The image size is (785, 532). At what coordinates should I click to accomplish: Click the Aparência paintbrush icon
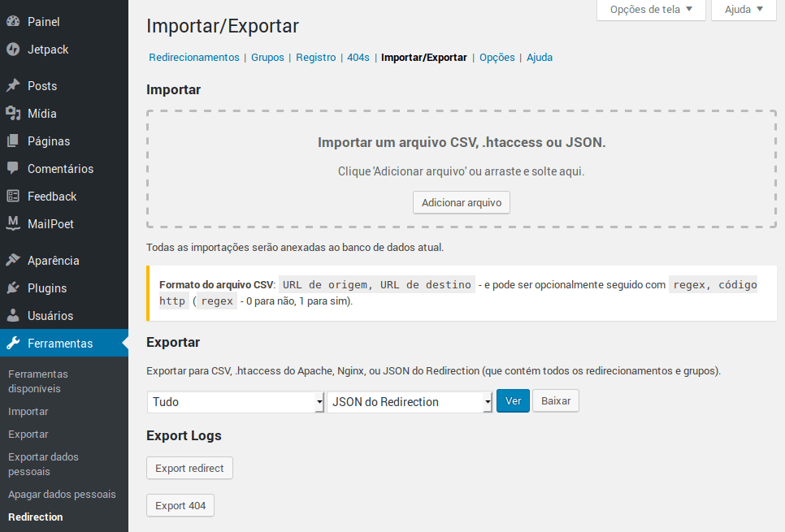[x=13, y=260]
